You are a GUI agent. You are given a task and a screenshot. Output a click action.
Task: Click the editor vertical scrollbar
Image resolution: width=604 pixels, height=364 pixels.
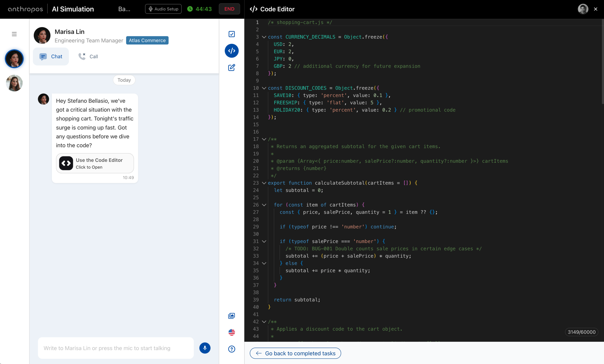pyautogui.click(x=603, y=61)
